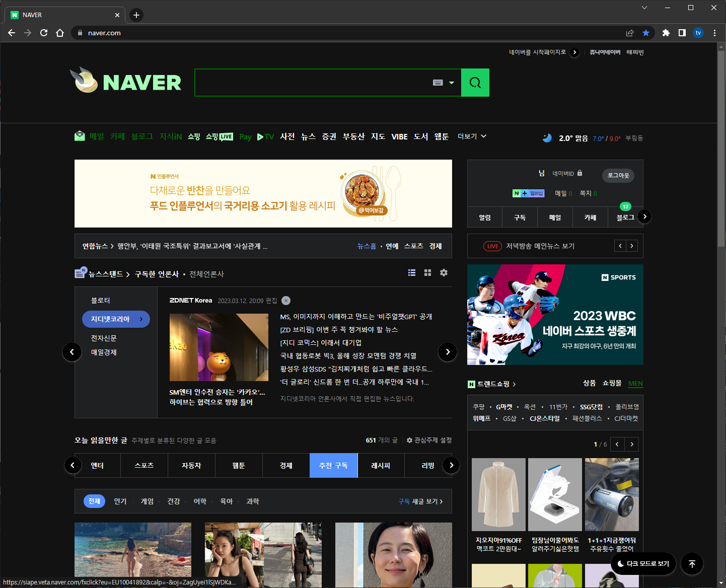Go to next newsstand publisher arrow

pyautogui.click(x=448, y=352)
